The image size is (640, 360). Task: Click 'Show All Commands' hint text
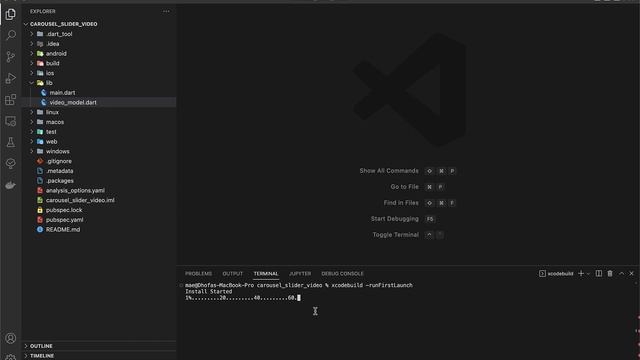tap(389, 171)
